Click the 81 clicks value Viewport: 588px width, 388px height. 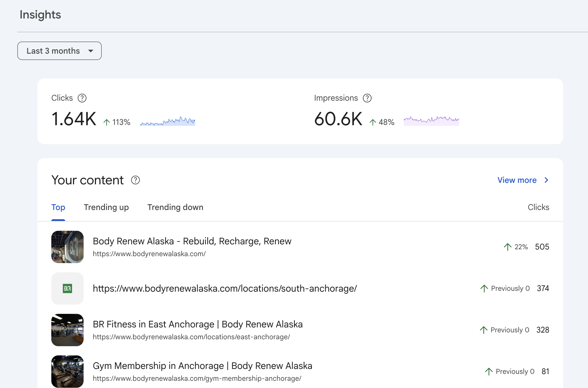[x=545, y=372]
